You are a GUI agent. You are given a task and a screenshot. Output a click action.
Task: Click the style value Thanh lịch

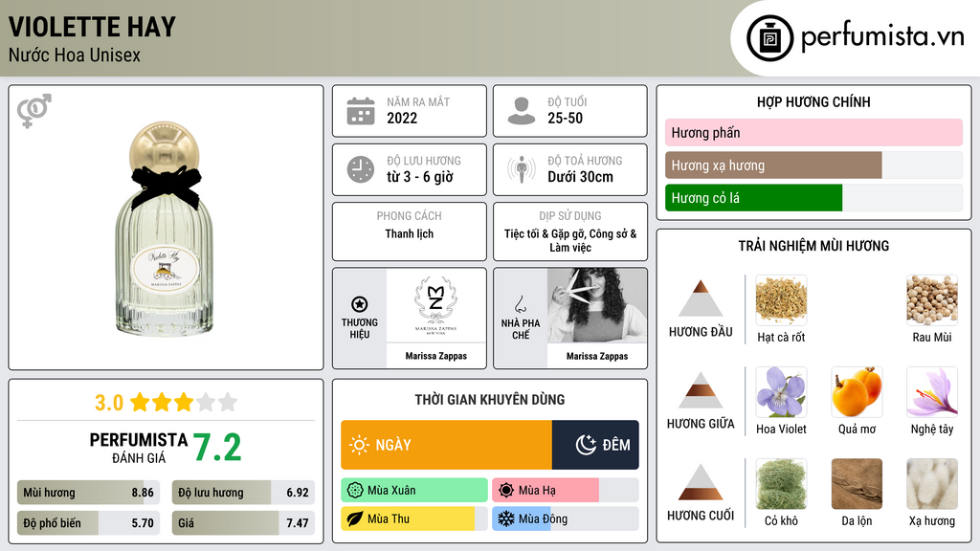[x=409, y=233]
